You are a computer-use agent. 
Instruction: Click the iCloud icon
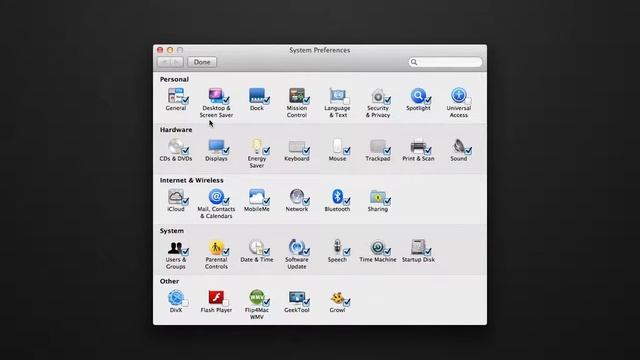tap(176, 197)
